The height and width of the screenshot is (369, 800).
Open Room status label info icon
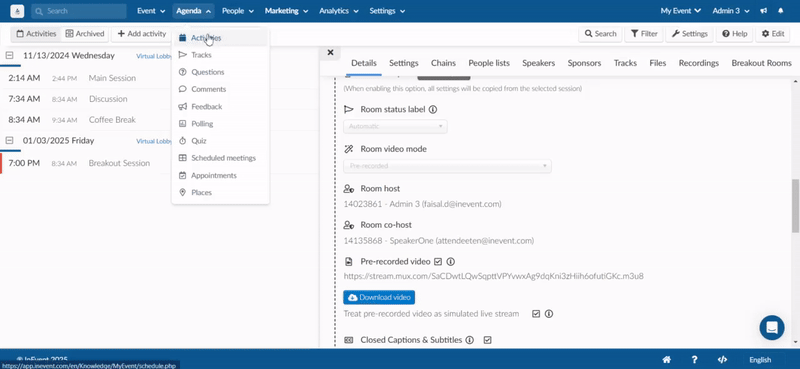coord(433,109)
